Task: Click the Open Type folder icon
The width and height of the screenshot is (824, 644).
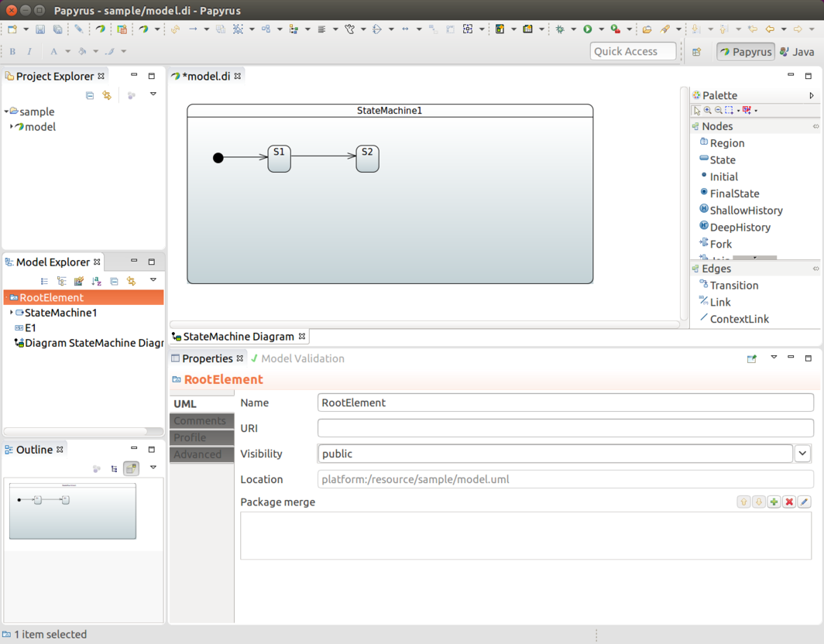Action: 647,29
